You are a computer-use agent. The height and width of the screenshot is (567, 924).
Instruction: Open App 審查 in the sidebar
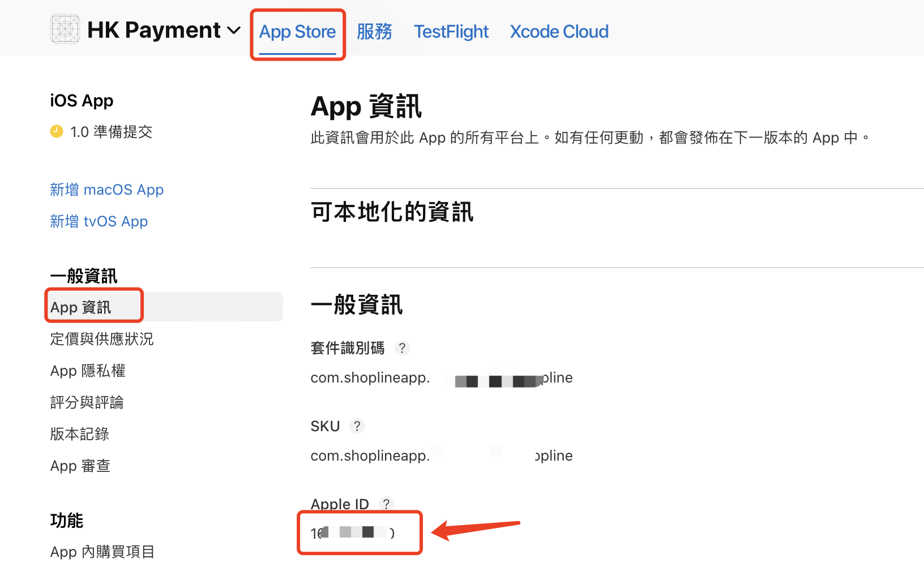(80, 466)
